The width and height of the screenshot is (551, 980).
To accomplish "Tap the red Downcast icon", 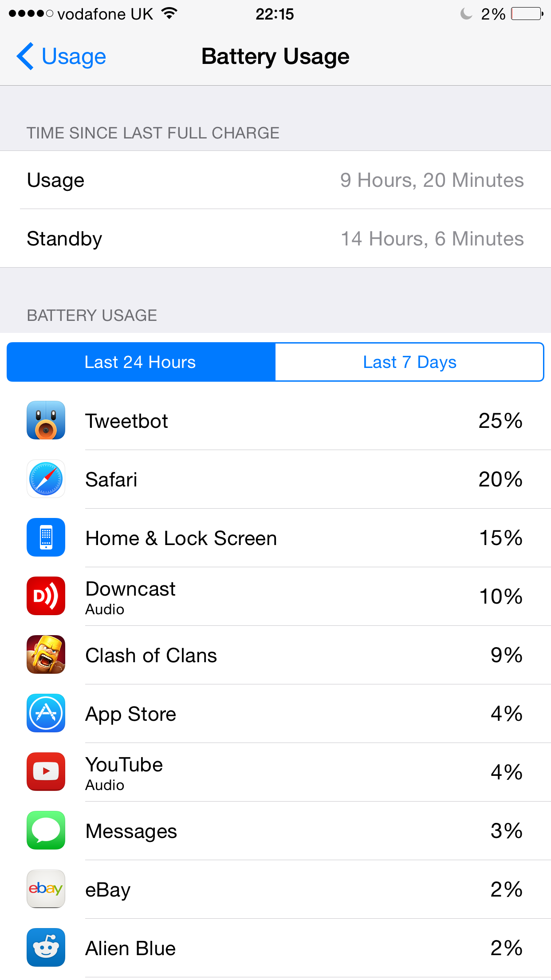I will [x=46, y=596].
